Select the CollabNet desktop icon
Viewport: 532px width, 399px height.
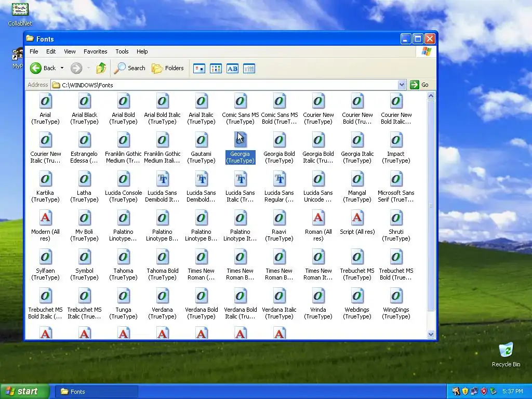point(20,14)
